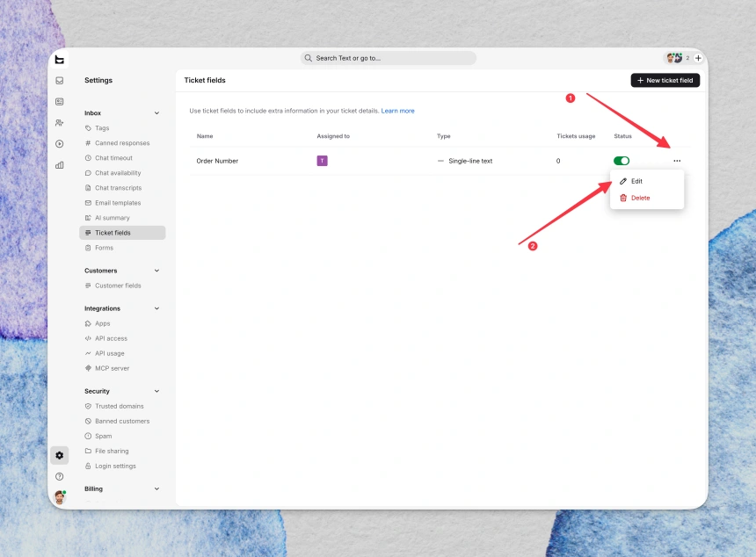The width and height of the screenshot is (756, 557).
Task: Open Forms in settings sidebar
Action: 122,248
